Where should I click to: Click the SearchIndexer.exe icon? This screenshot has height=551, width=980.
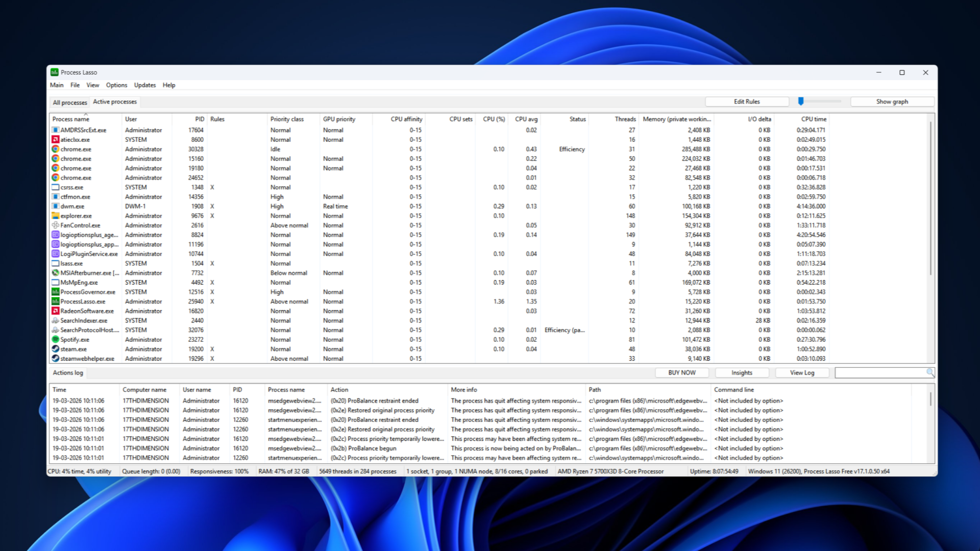point(56,320)
